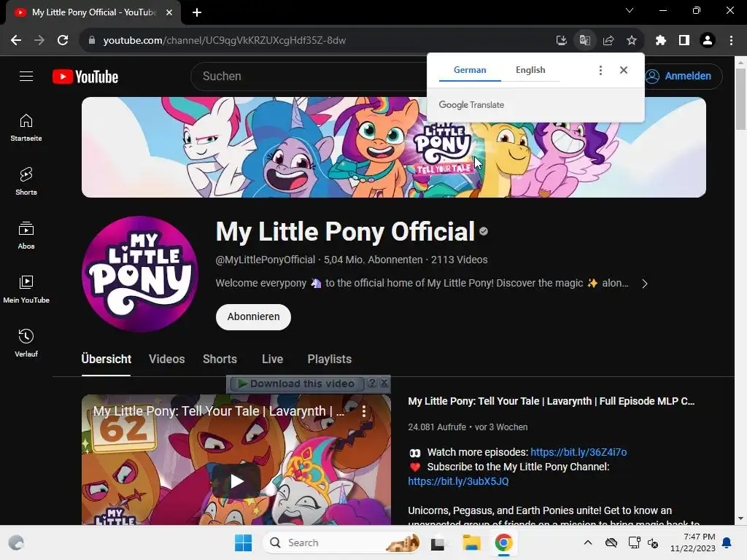The width and height of the screenshot is (747, 560).
Task: Click Download this video button
Action: tap(296, 384)
